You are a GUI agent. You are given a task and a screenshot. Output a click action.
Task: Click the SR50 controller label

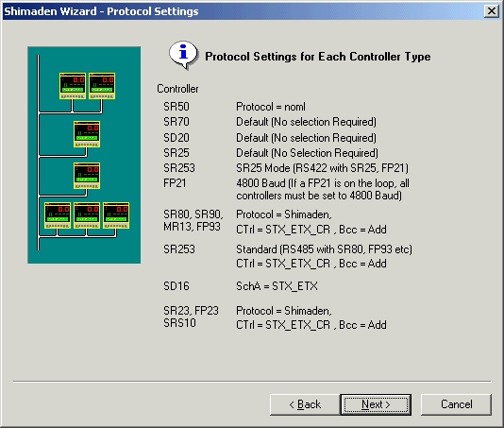click(176, 107)
